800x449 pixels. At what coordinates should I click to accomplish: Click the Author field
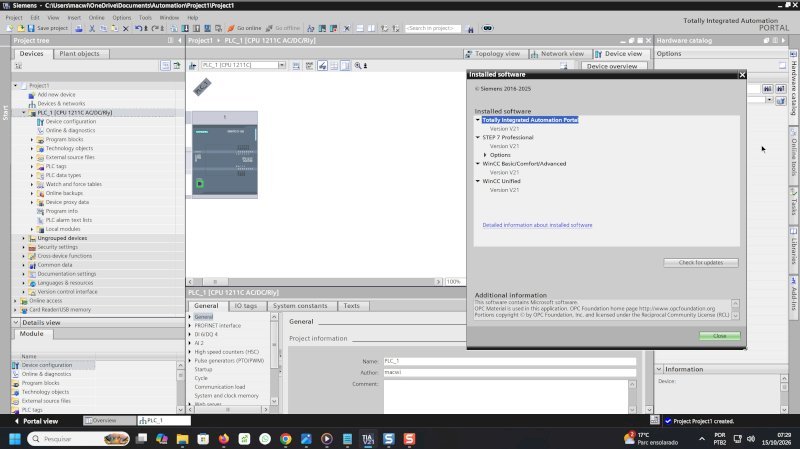(x=510, y=372)
